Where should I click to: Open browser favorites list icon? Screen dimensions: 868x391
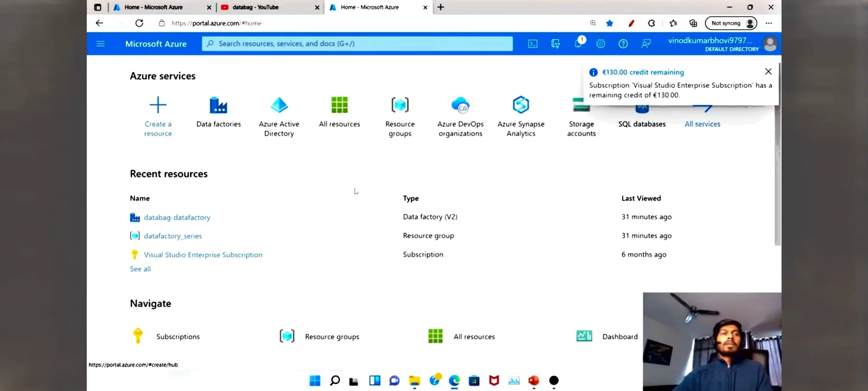(673, 23)
